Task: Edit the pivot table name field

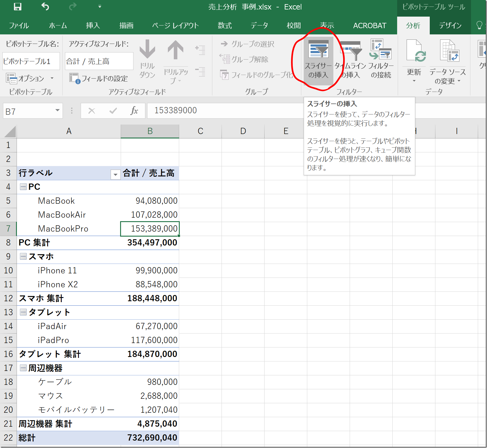Action: tap(31, 61)
